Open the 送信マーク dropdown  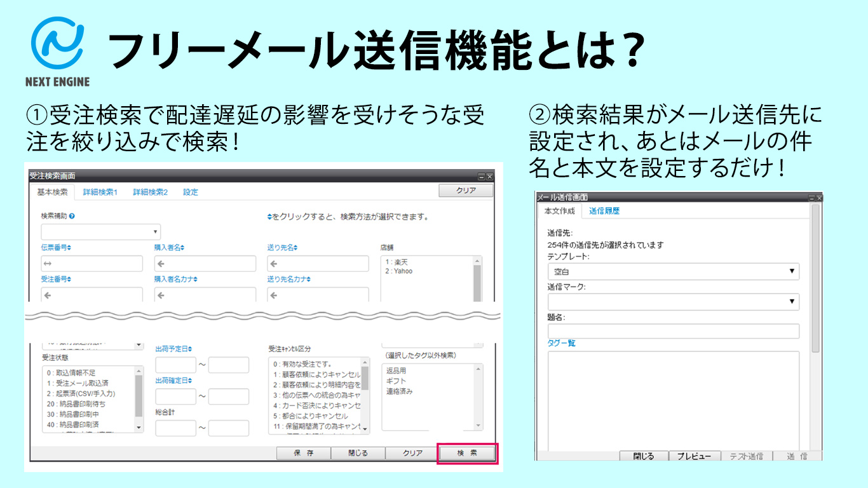(x=673, y=302)
